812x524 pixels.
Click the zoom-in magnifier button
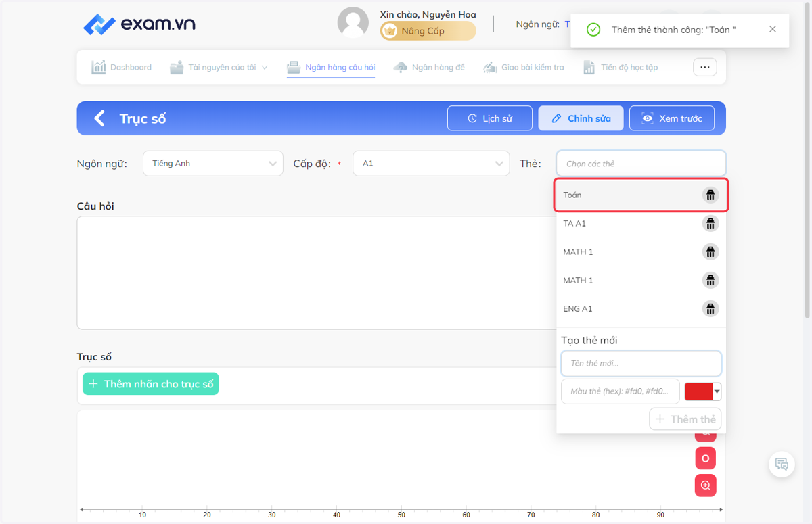point(706,485)
